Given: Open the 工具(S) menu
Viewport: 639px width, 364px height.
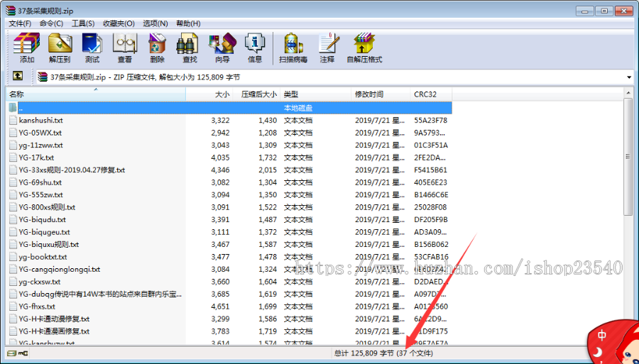Looking at the screenshot, I should click(x=83, y=23).
